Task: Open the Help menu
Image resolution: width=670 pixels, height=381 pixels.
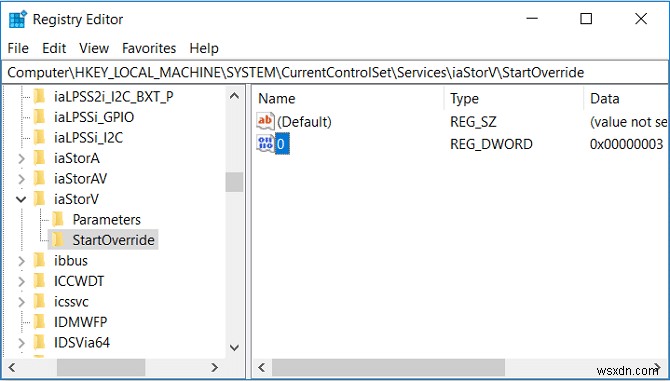Action: (x=204, y=48)
